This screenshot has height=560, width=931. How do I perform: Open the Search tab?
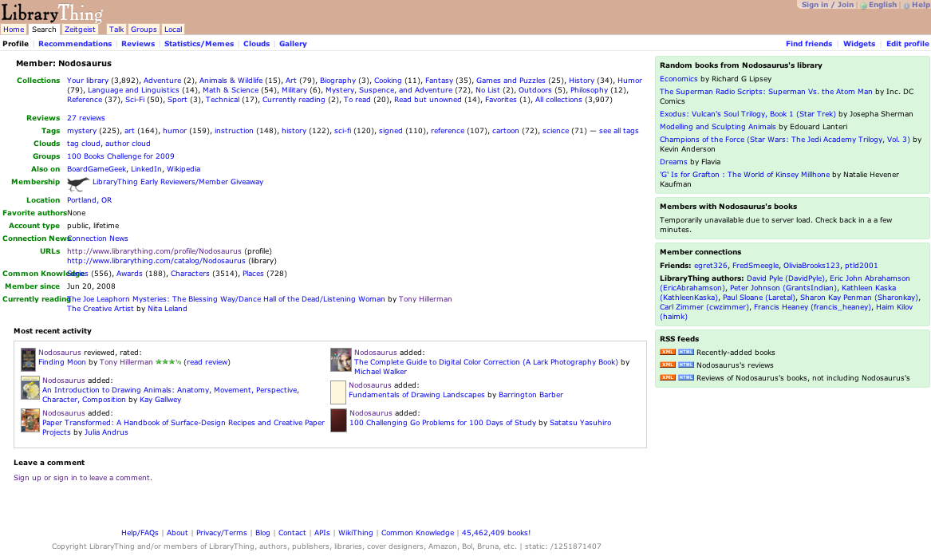44,29
